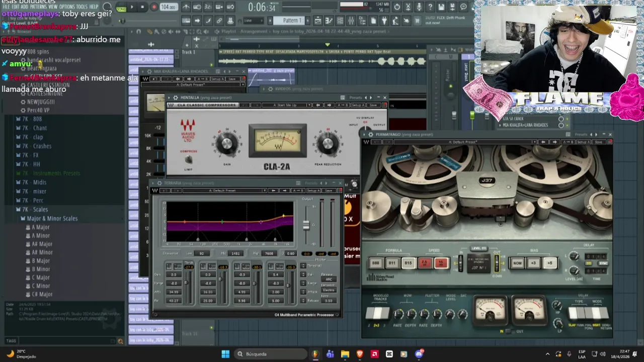Viewport: 644px width, 362px height.
Task: Click the C4 output fader handle
Action: pos(306,225)
